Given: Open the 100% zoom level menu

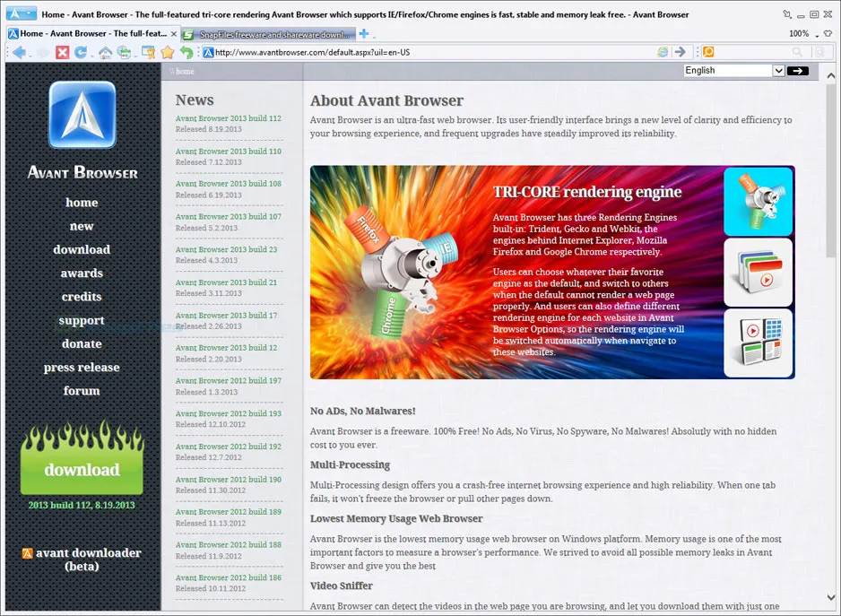Looking at the screenshot, I should [x=803, y=34].
